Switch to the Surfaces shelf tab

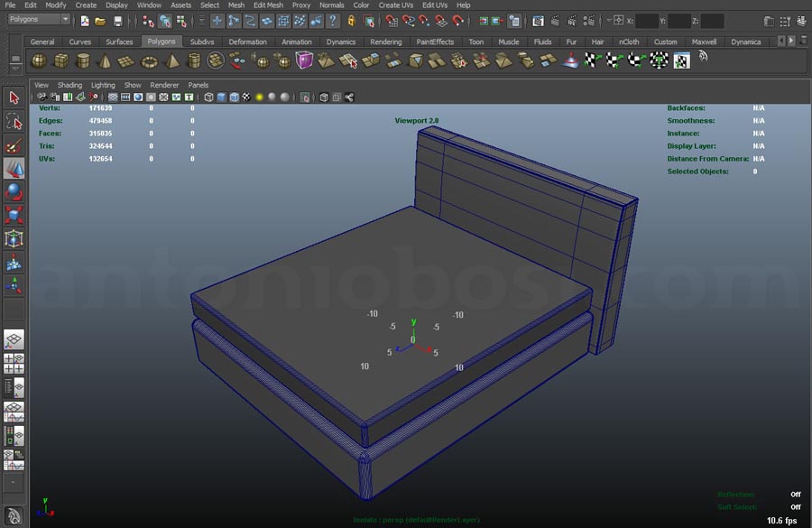119,42
